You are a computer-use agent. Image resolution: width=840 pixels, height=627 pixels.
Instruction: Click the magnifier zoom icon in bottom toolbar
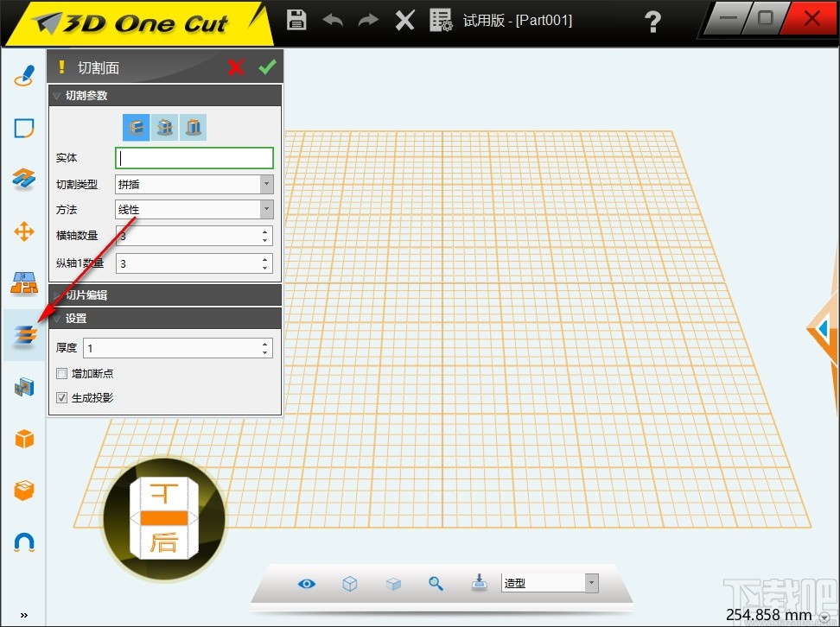436,584
